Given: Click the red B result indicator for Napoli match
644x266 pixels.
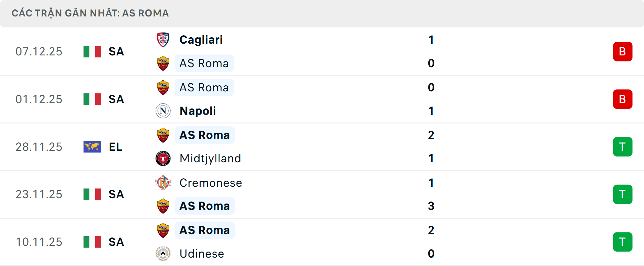Looking at the screenshot, I should pyautogui.click(x=623, y=99).
